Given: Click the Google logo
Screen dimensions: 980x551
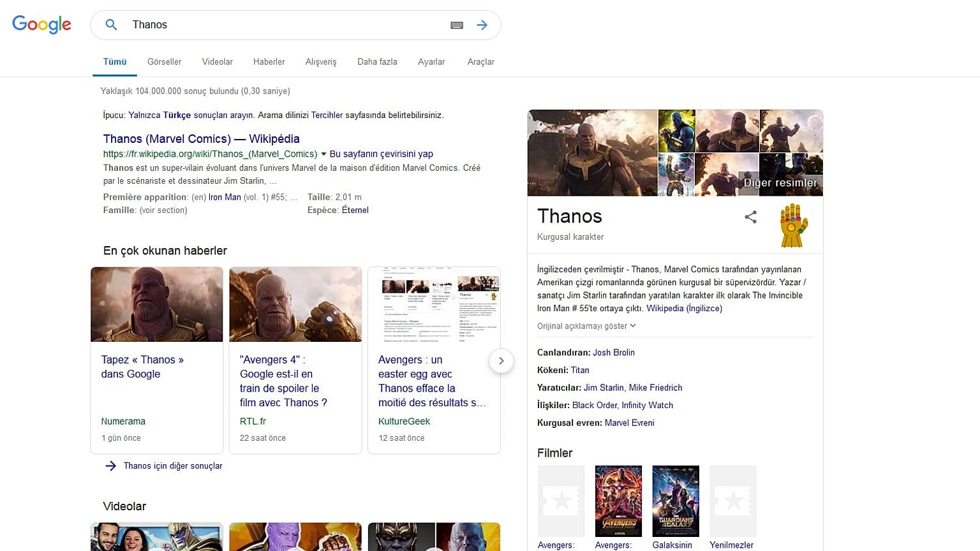Looking at the screenshot, I should 41,25.
